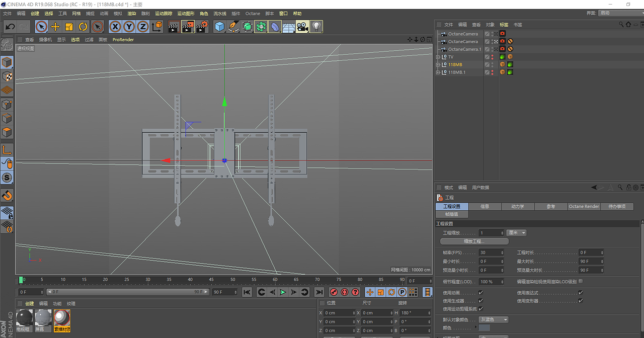644x338 pixels.
Task: Open the 创建 menu in menu bar
Action: (35, 14)
